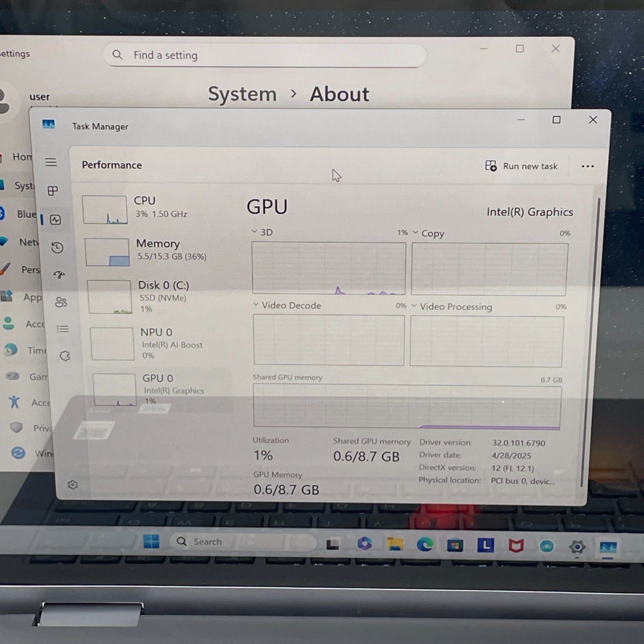Open the App history page icon

(x=57, y=248)
